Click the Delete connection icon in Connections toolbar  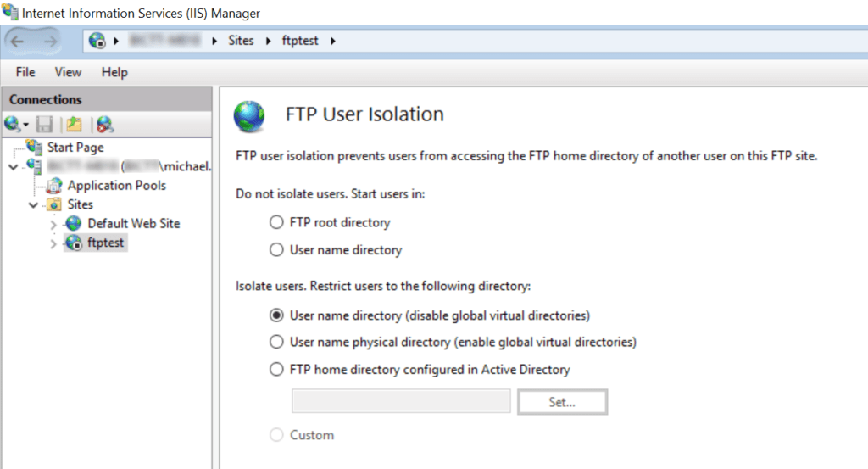coord(104,125)
